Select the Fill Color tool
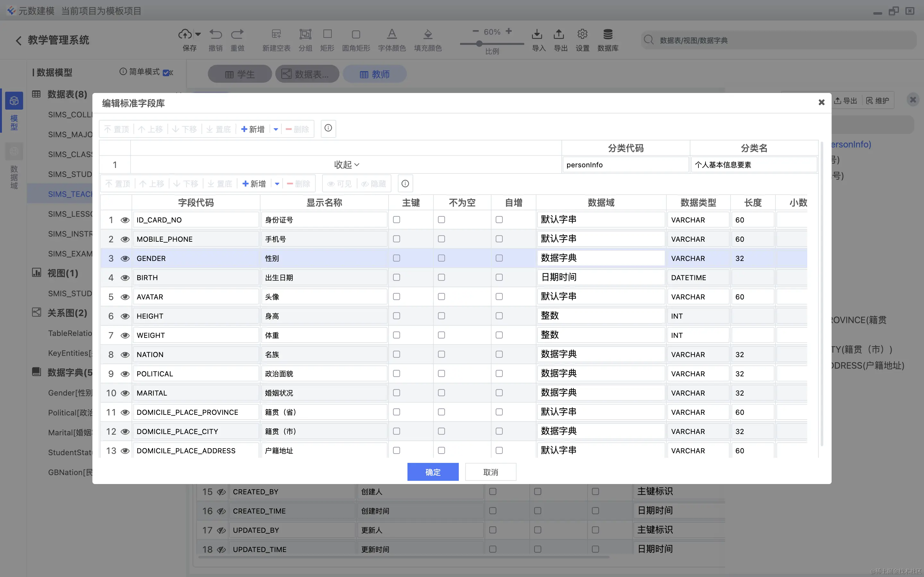This screenshot has height=577, width=924. (428, 35)
